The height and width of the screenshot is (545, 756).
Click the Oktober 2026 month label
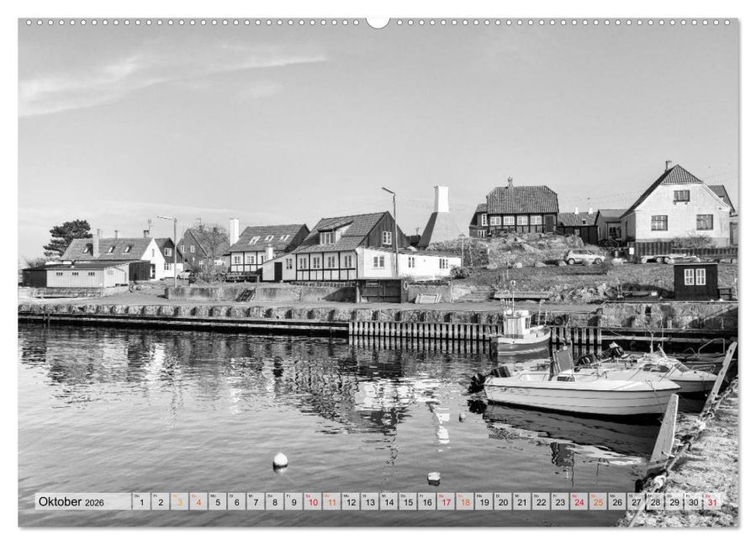pyautogui.click(x=71, y=502)
